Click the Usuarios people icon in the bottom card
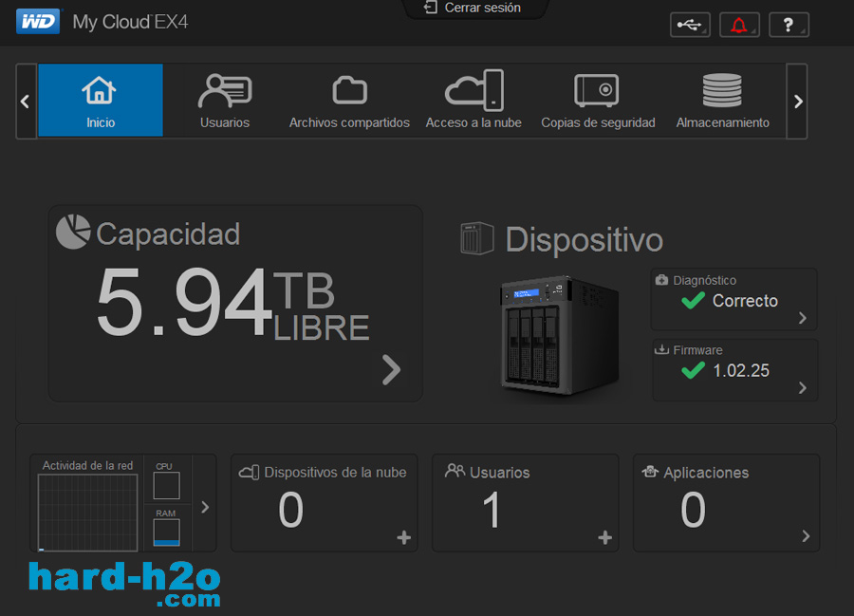 (455, 471)
